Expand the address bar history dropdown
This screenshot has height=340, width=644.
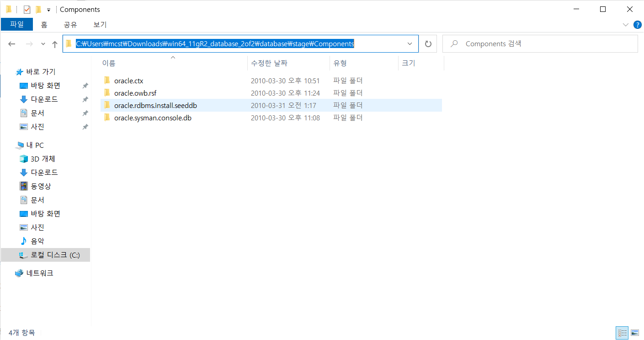pyautogui.click(x=410, y=44)
